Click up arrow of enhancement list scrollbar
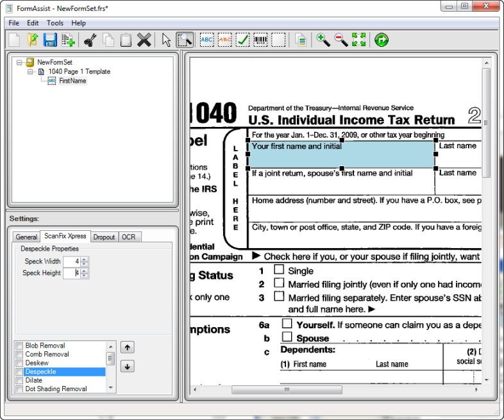 tap(110, 347)
